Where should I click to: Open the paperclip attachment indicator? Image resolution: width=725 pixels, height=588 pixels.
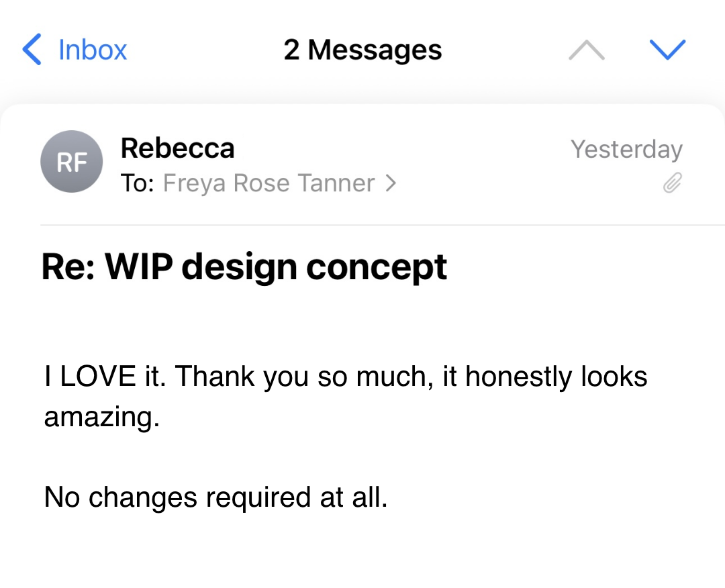(x=672, y=182)
